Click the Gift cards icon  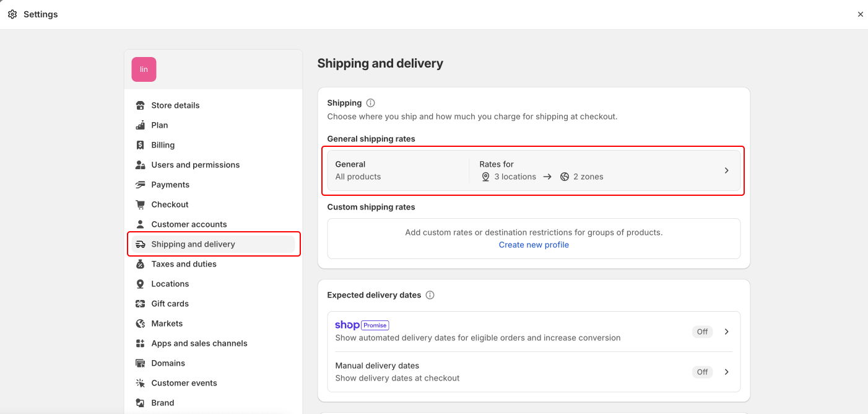(140, 304)
